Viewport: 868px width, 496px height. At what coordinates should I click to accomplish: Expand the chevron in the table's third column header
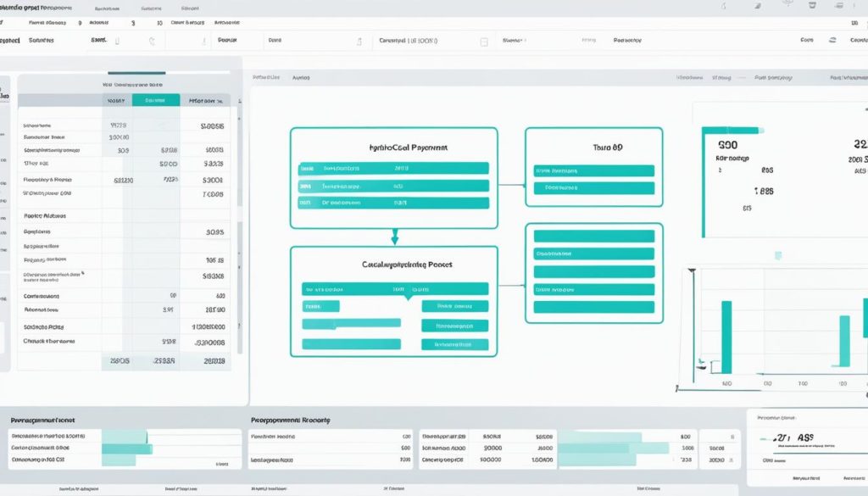click(x=220, y=100)
